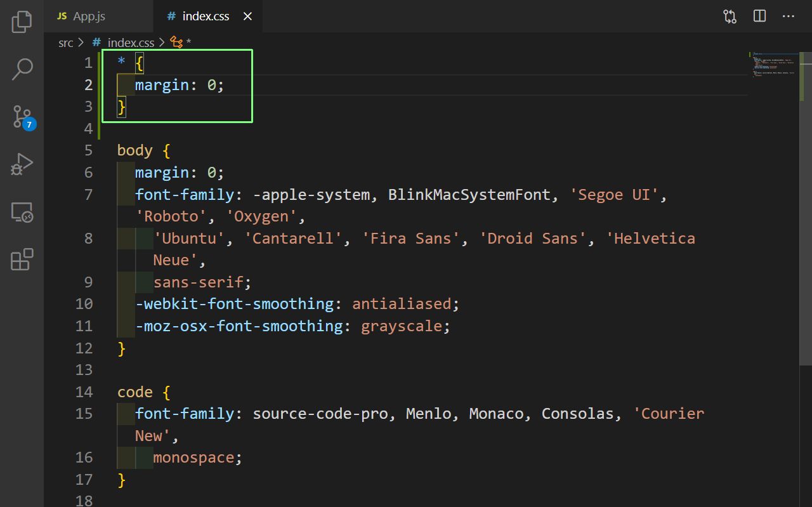Viewport: 812px width, 507px height.
Task: Click the 'antialiased' value
Action: tap(402, 304)
